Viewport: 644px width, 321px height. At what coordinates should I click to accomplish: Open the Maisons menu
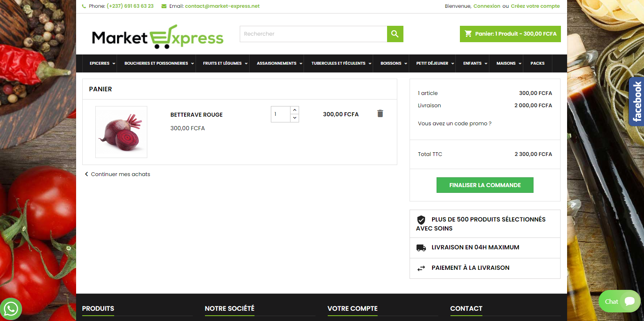509,63
